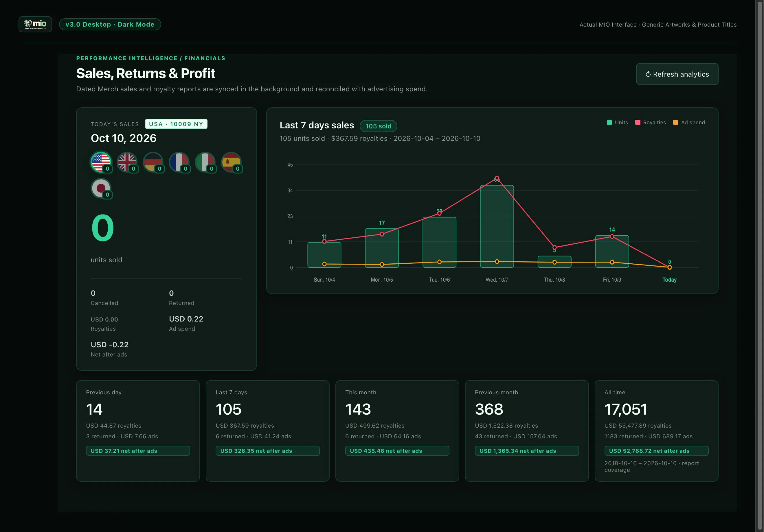Click USD 1,365.34 net after ads badge
764x532 pixels.
527,451
